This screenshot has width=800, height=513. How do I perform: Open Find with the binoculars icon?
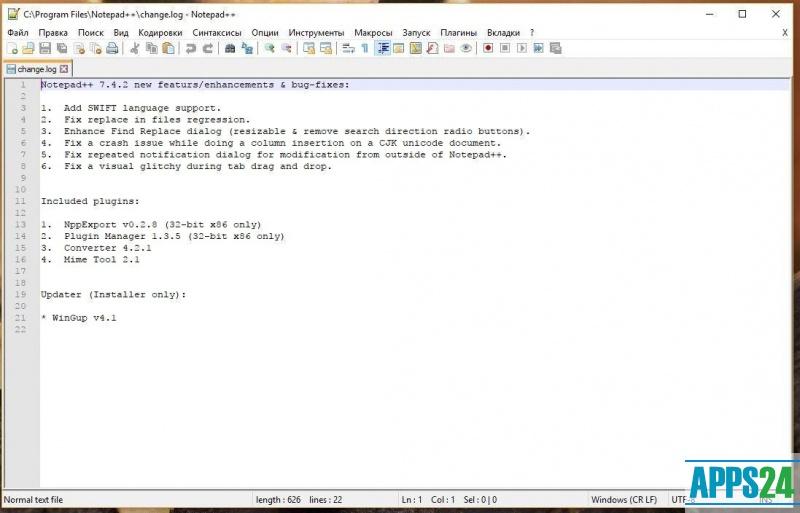[230, 48]
